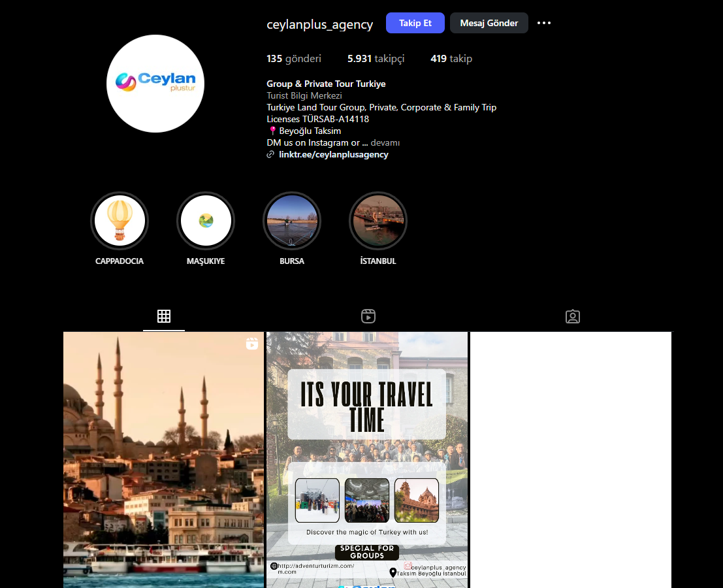Open the Reels tab
The width and height of the screenshot is (723, 588).
pyautogui.click(x=368, y=316)
